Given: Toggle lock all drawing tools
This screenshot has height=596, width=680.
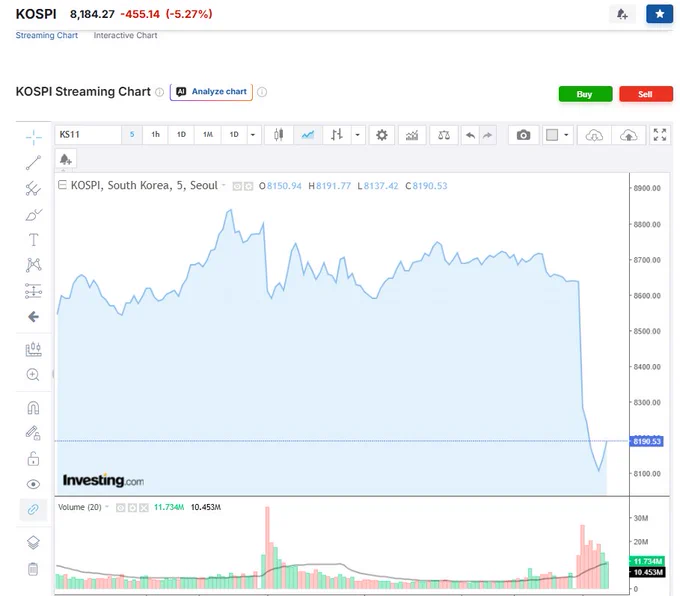Looking at the screenshot, I should click(33, 458).
